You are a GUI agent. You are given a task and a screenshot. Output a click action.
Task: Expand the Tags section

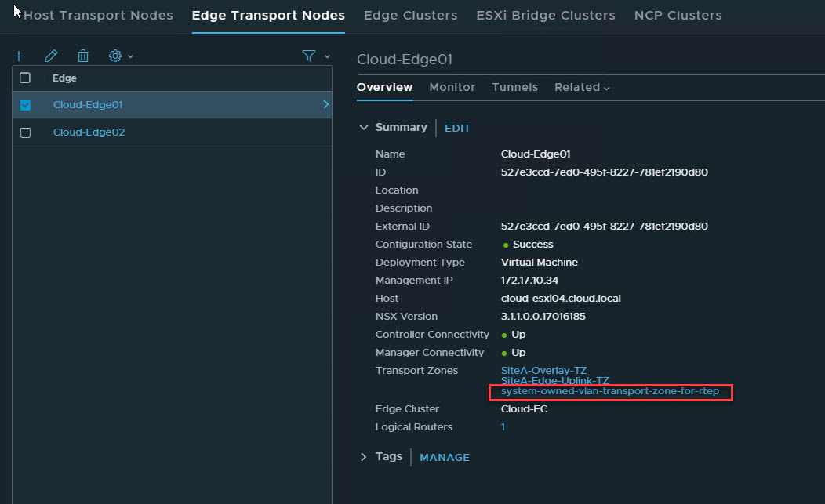pos(363,457)
